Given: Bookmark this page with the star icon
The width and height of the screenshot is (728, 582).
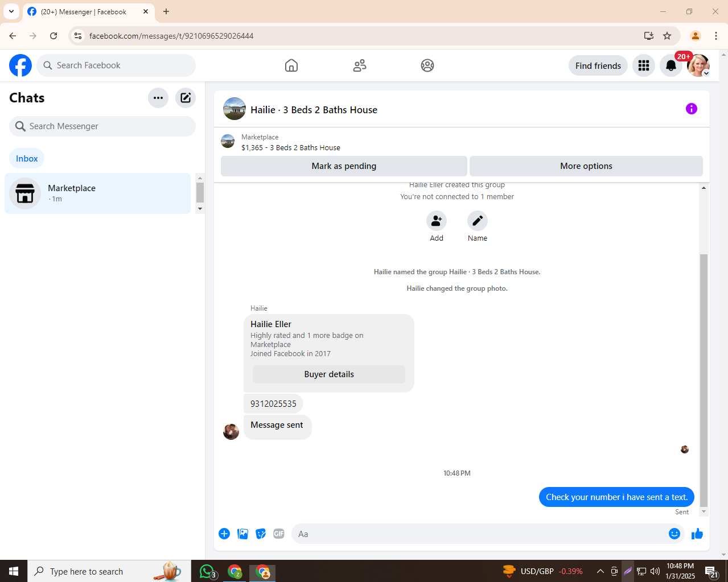Looking at the screenshot, I should [x=667, y=36].
